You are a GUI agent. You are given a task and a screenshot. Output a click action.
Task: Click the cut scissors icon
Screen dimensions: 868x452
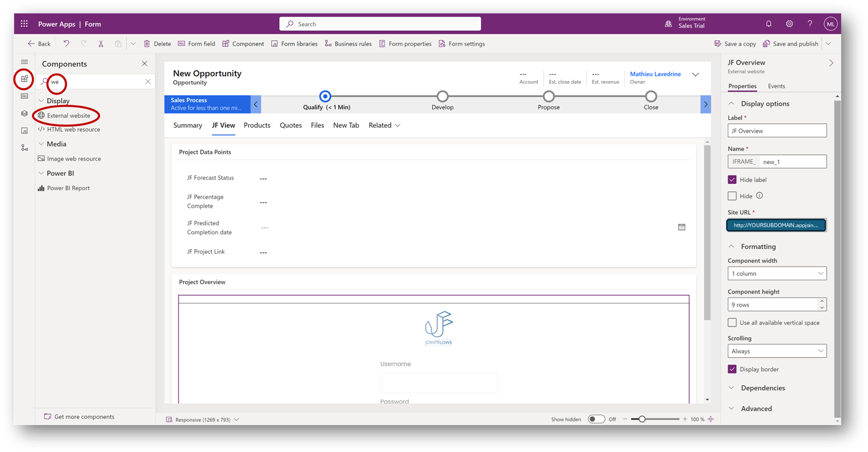pos(101,43)
